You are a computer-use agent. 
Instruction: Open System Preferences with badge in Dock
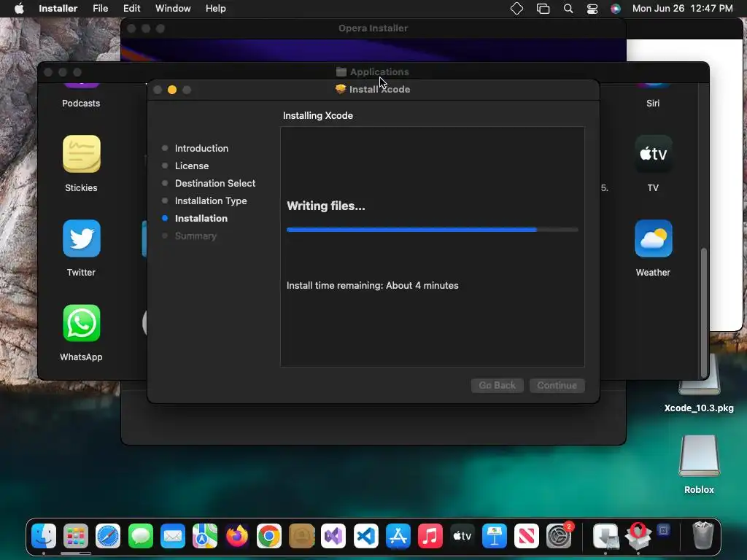pos(559,536)
